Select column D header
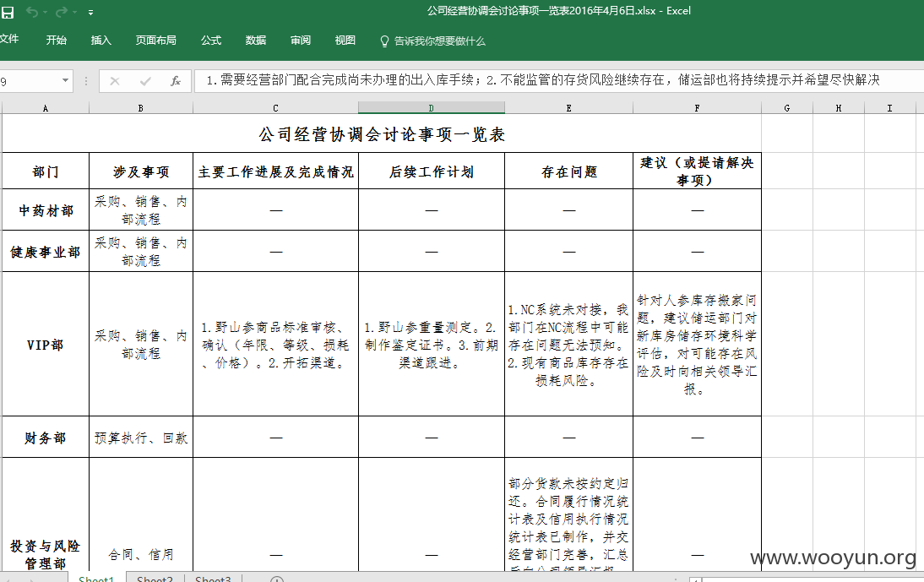Viewport: 924px width, 582px height. click(432, 108)
